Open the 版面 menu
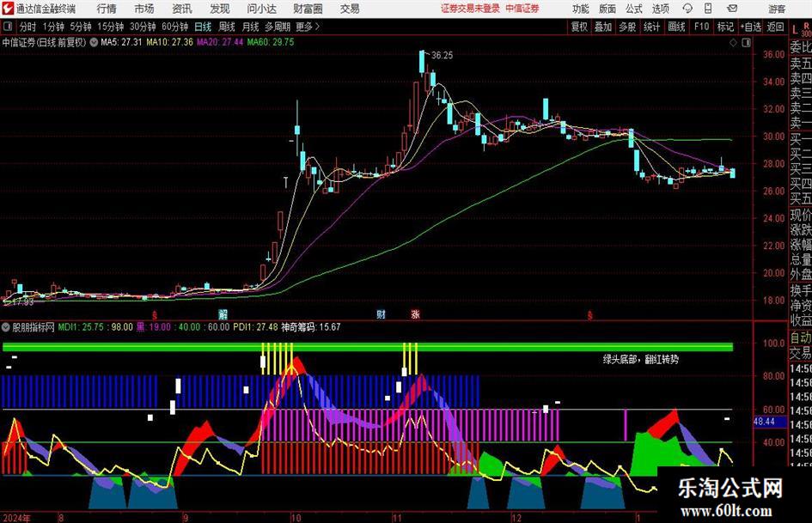This screenshot has width=812, height=523. point(607,9)
